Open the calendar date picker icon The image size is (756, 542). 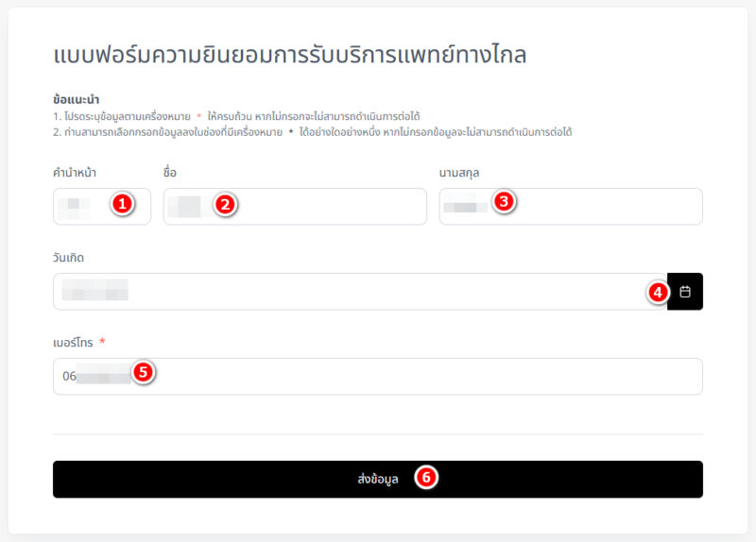(685, 292)
